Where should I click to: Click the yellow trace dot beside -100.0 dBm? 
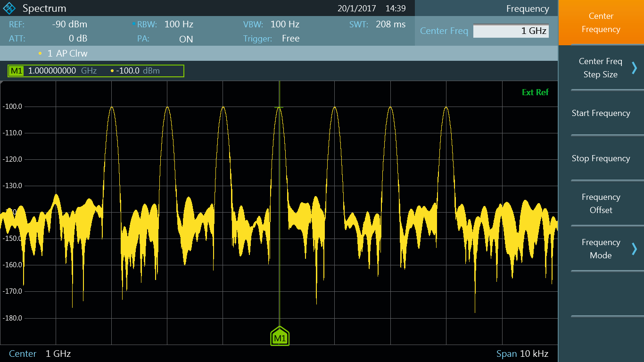click(112, 71)
